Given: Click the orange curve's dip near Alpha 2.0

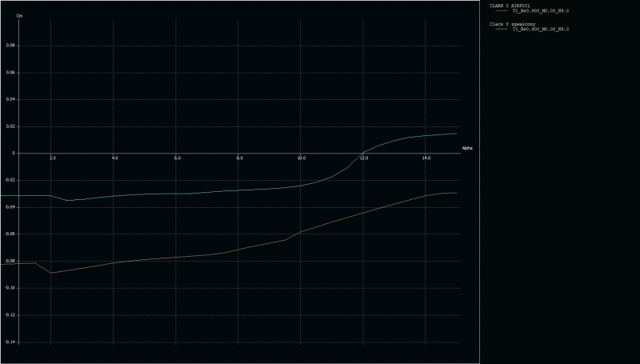Looking at the screenshot, I should click(x=51, y=273).
